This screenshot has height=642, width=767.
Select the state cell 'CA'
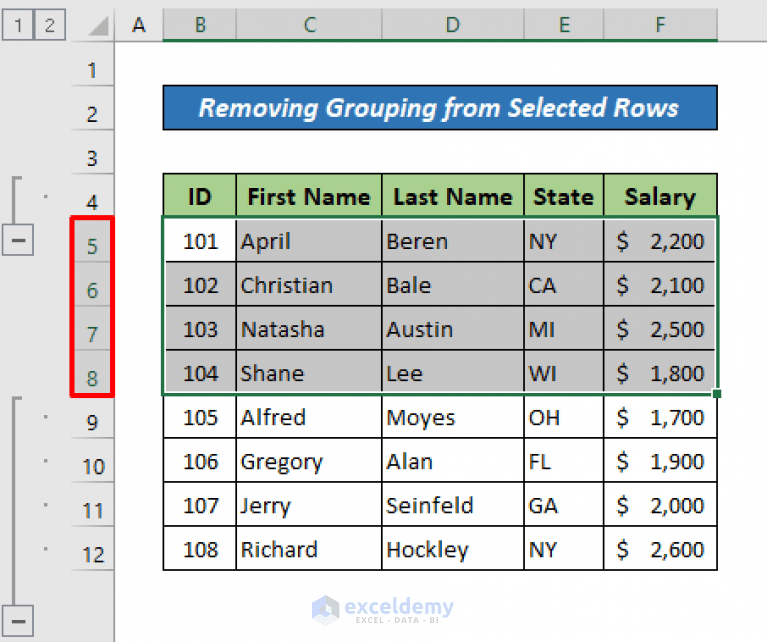pyautogui.click(x=564, y=284)
